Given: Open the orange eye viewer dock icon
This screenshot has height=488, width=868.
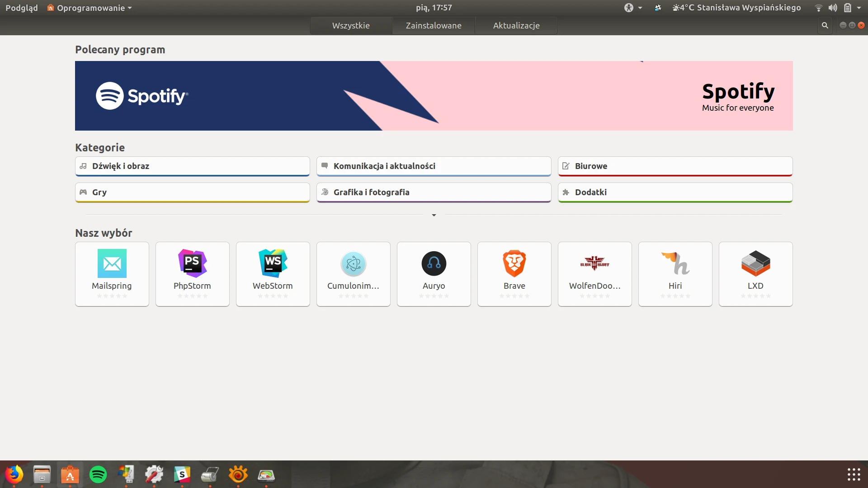Looking at the screenshot, I should [x=238, y=474].
